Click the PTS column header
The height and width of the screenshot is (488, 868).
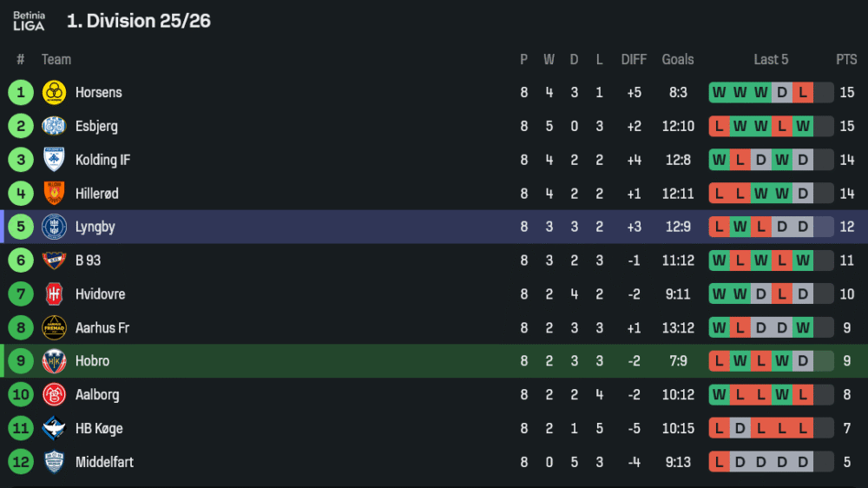tap(846, 60)
